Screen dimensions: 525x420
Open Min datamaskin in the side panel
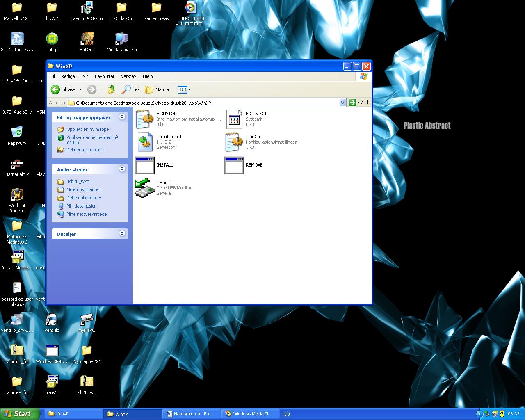click(81, 206)
